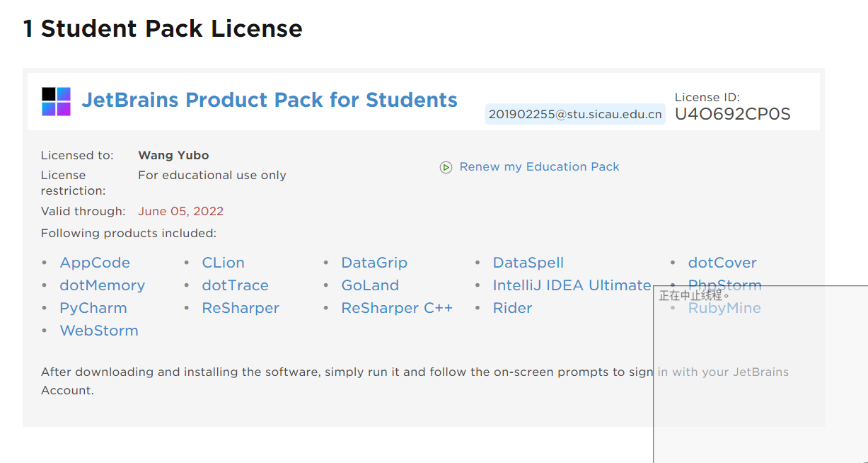The width and height of the screenshot is (868, 463).
Task: Click 'Following products included:' text
Action: (x=129, y=233)
